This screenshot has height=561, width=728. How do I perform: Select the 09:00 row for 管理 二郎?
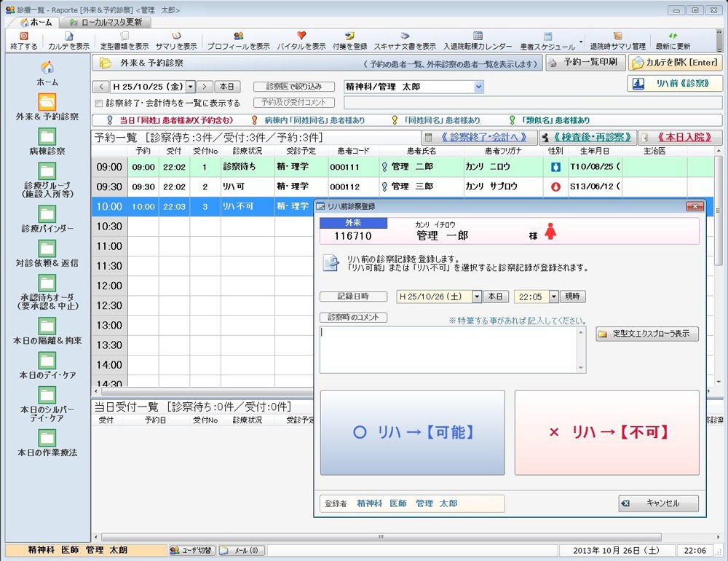point(403,167)
